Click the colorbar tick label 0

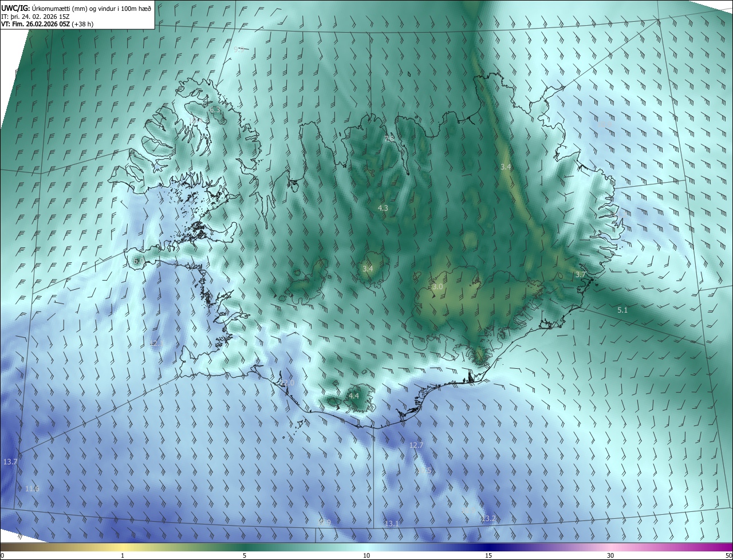pyautogui.click(x=2, y=556)
